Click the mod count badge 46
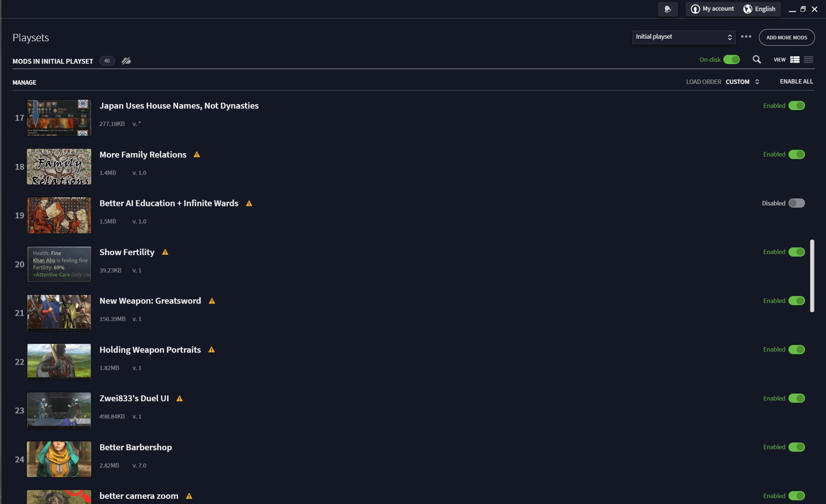This screenshot has width=826, height=504. click(107, 61)
